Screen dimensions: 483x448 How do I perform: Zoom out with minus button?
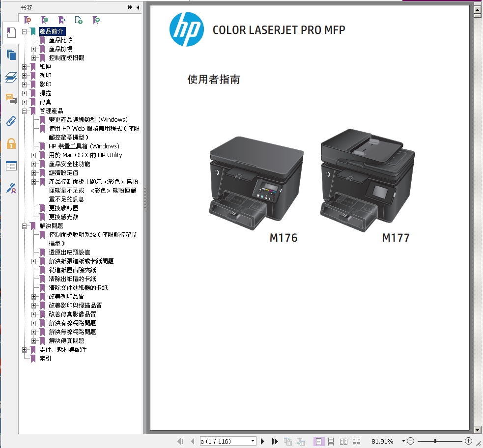(410, 441)
